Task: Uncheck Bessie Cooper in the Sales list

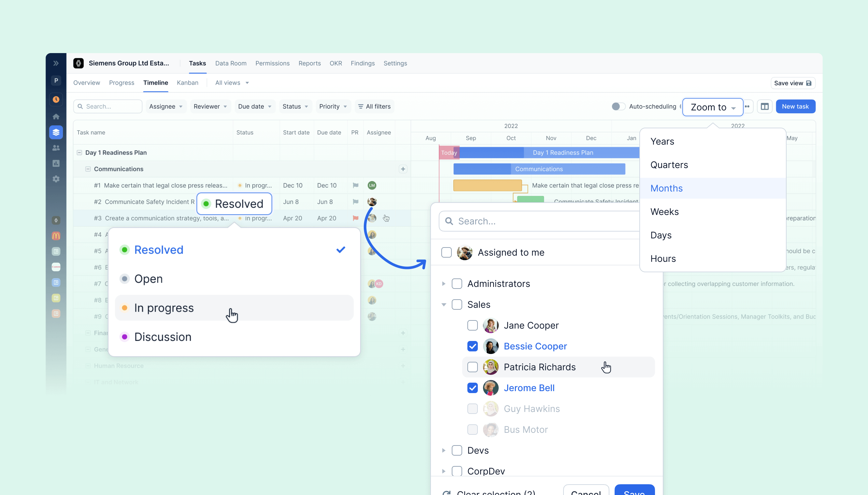Action: point(472,346)
